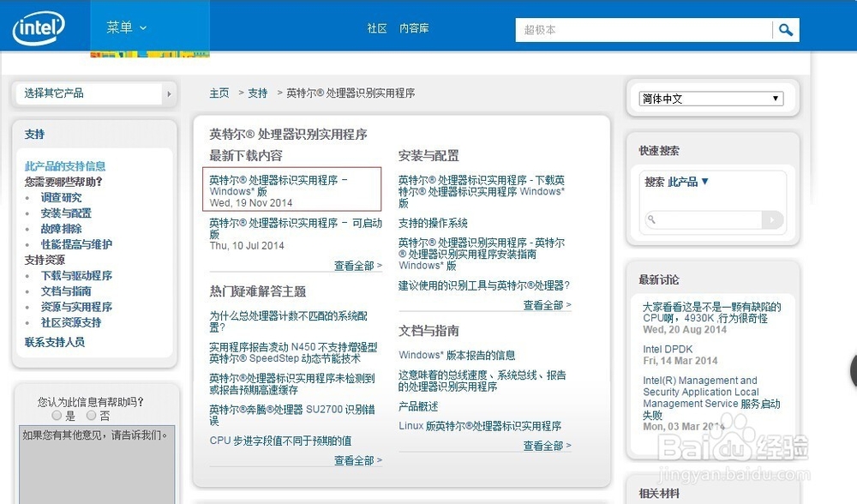Open 支持的操作系统 link
The height and width of the screenshot is (504, 857).
click(433, 223)
